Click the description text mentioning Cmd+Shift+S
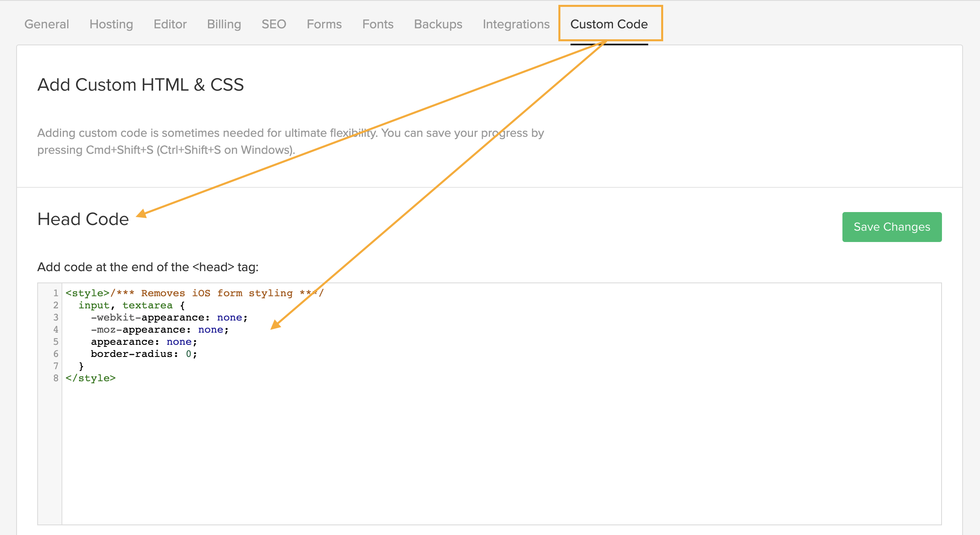 [x=291, y=141]
